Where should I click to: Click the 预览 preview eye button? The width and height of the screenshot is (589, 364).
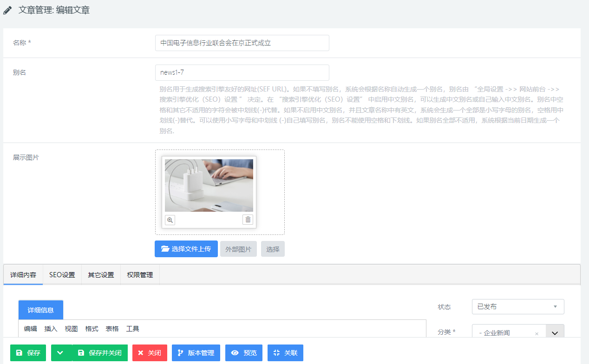coord(244,353)
